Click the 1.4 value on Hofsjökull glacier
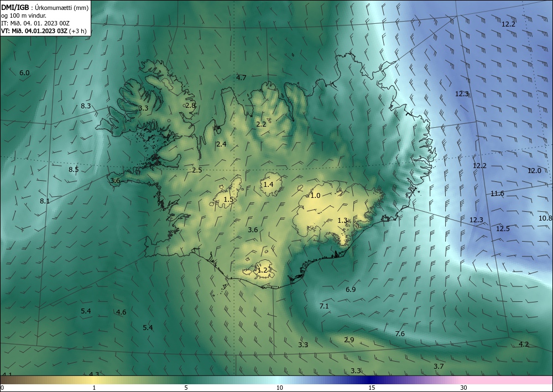553x392 pixels. click(268, 184)
